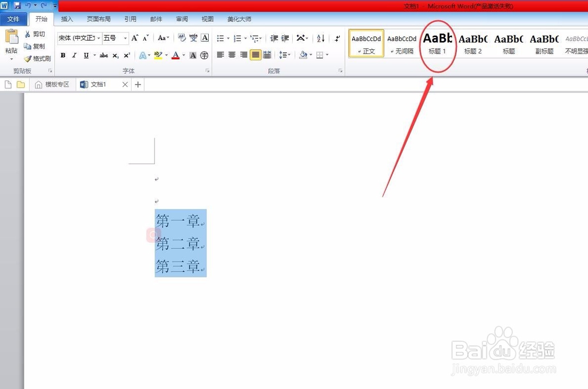588x389 pixels.
Task: Click the open folder icon below ribbon
Action: click(x=21, y=85)
